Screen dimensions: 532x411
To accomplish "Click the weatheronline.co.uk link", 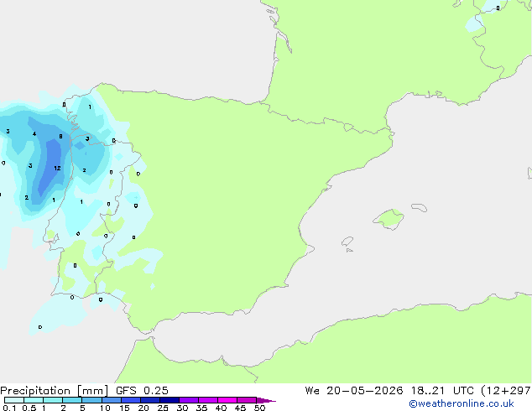I will tap(462, 403).
